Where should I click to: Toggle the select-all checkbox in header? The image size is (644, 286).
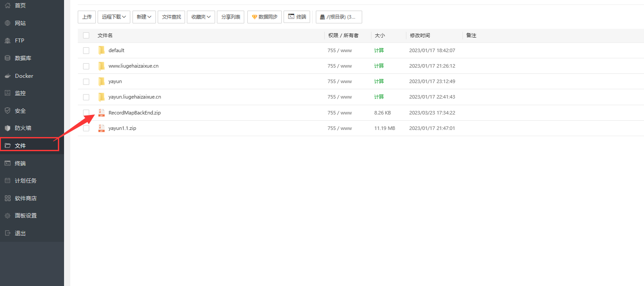pyautogui.click(x=86, y=35)
